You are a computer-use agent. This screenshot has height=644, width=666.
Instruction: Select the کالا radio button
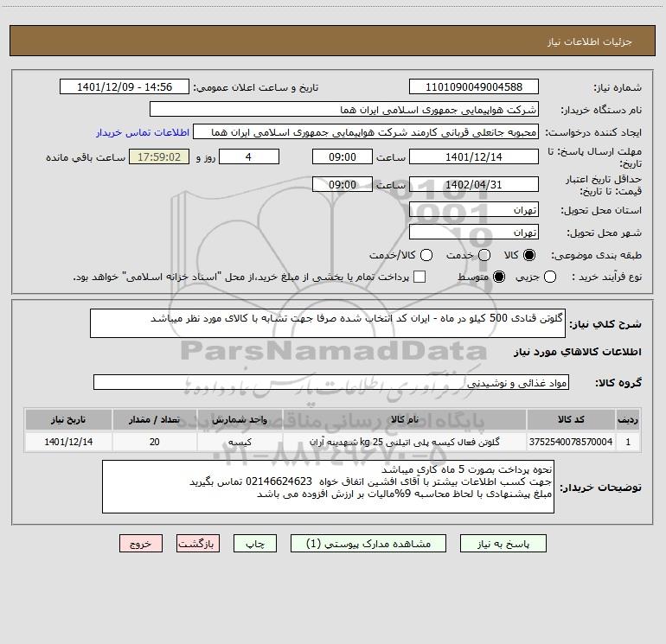[x=529, y=255]
